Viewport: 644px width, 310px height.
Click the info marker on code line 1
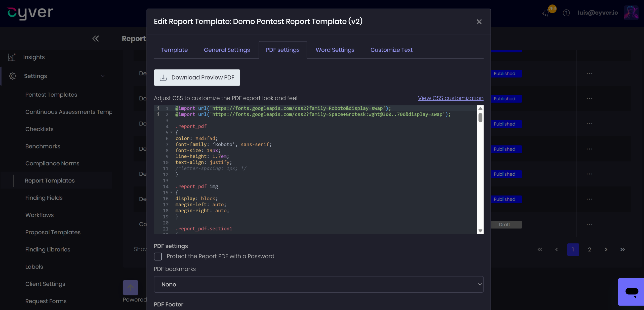[x=158, y=108]
